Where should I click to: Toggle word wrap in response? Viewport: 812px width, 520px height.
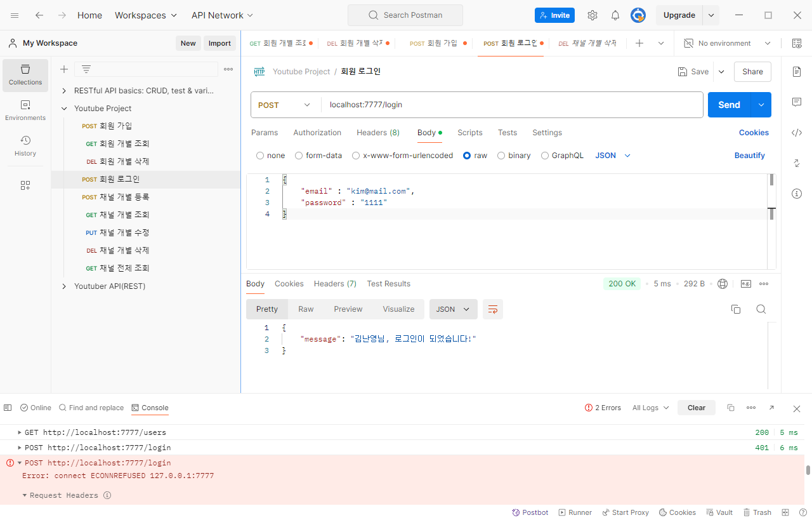[493, 309]
